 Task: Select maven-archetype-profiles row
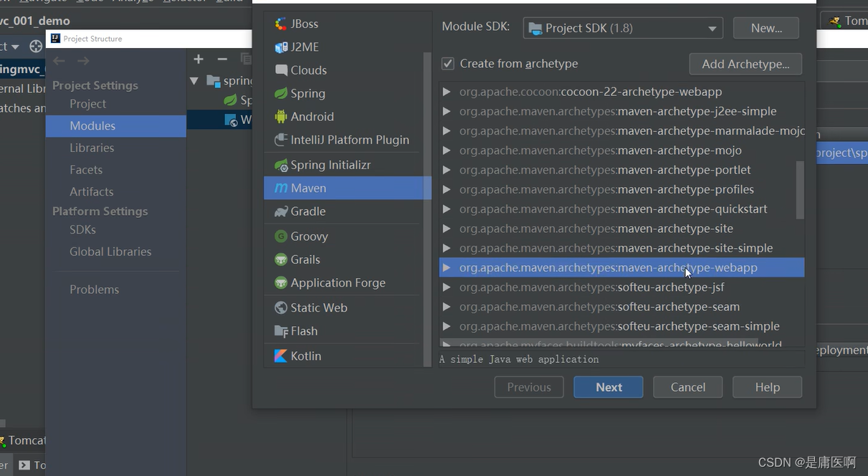pyautogui.click(x=621, y=189)
